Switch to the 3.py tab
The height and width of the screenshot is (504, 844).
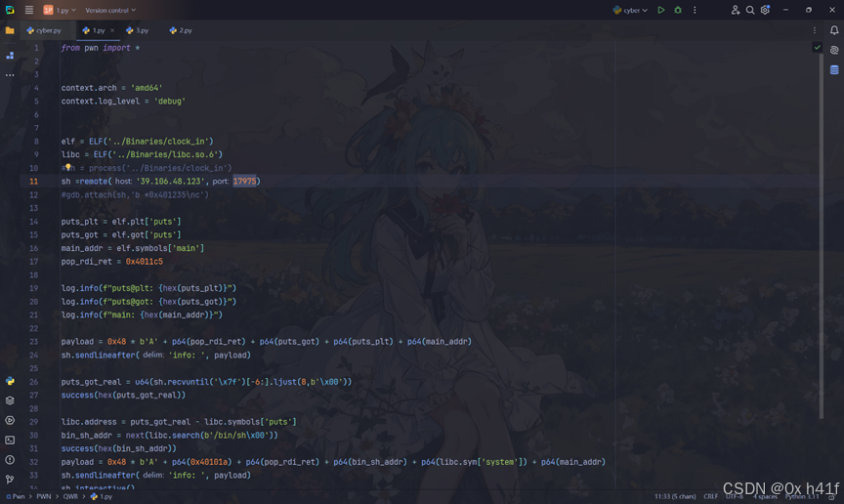pyautogui.click(x=138, y=30)
